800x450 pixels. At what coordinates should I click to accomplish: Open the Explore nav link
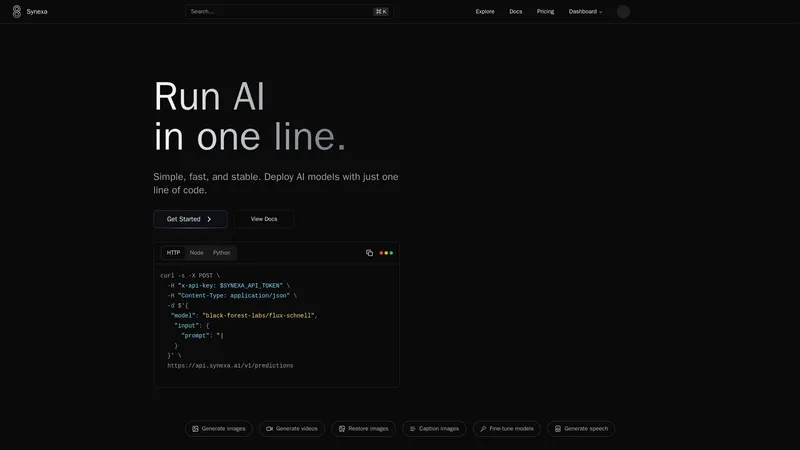click(485, 12)
